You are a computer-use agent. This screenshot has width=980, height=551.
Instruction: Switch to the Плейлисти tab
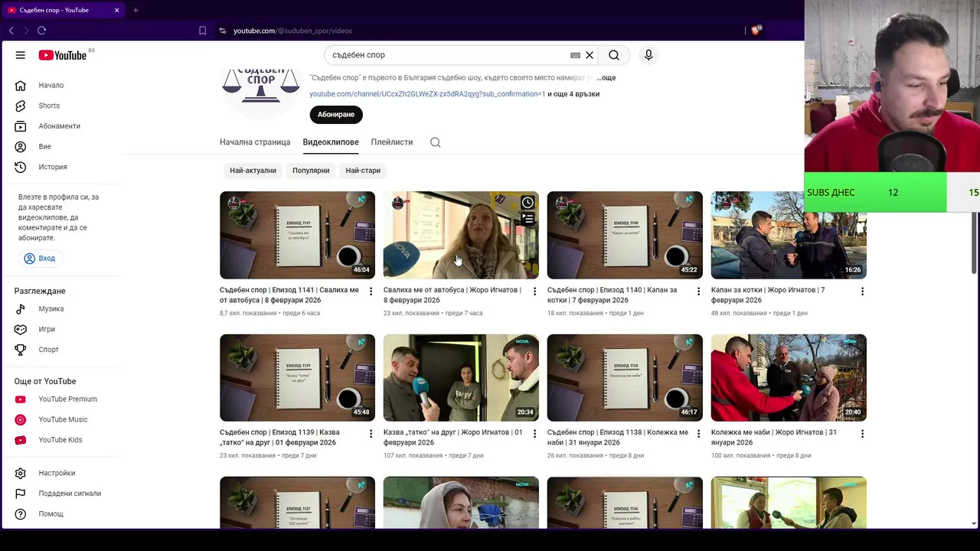point(392,142)
